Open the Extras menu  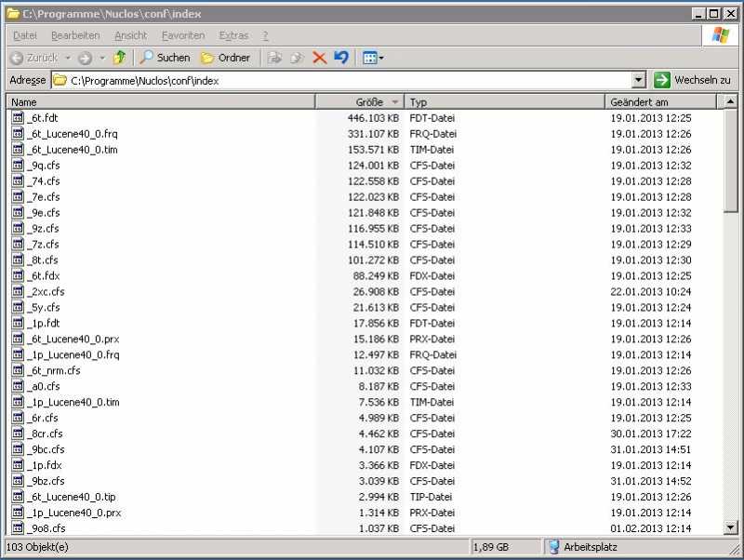click(x=234, y=35)
